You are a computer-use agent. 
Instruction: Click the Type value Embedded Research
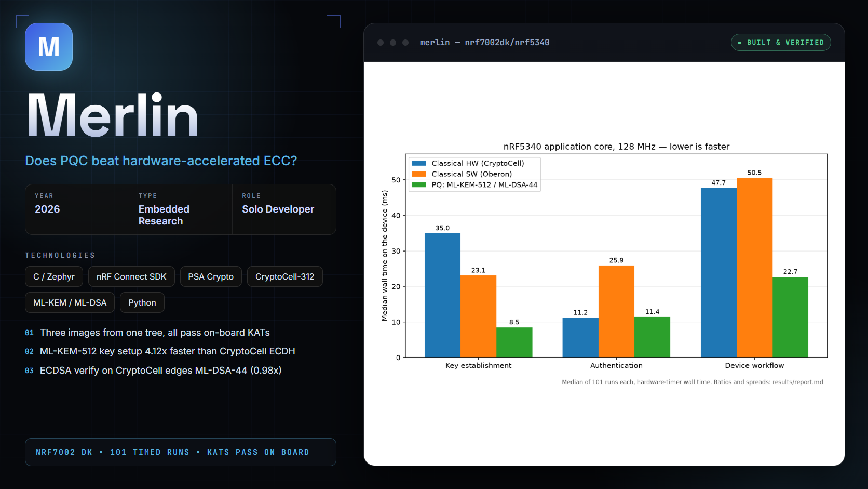pyautogui.click(x=164, y=215)
